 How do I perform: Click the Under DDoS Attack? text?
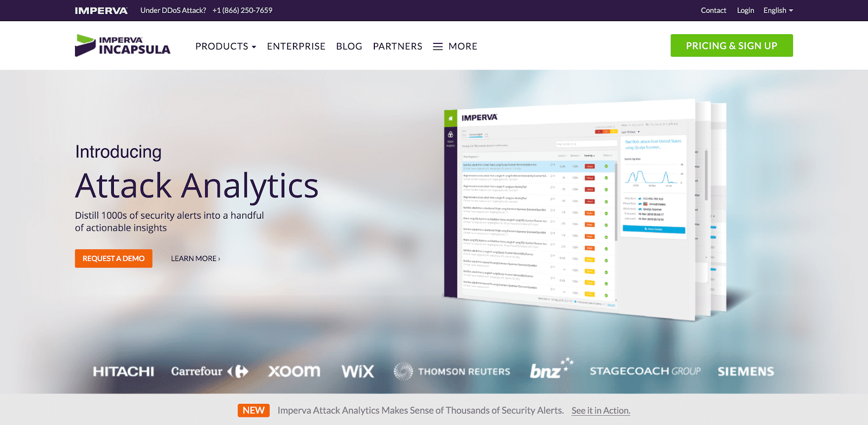[x=173, y=10]
